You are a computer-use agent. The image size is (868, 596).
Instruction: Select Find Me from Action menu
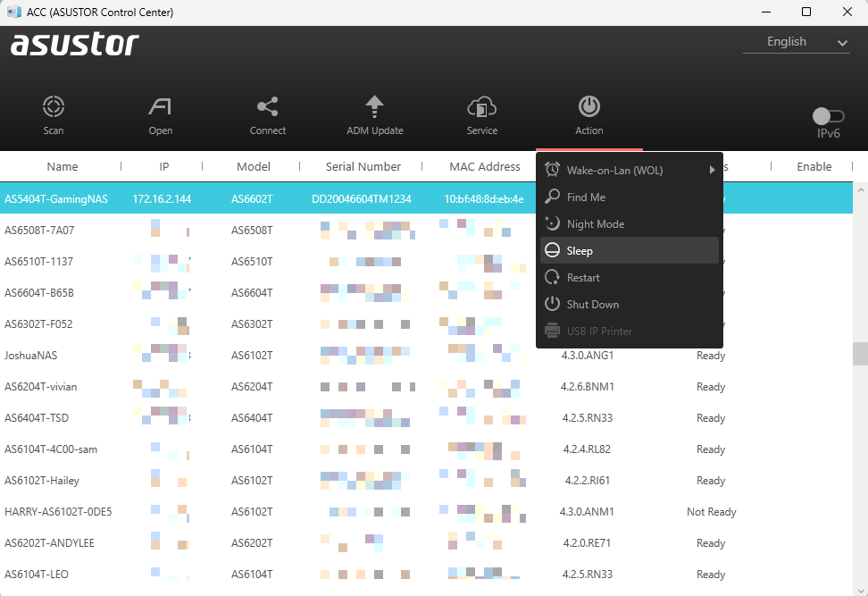click(630, 197)
